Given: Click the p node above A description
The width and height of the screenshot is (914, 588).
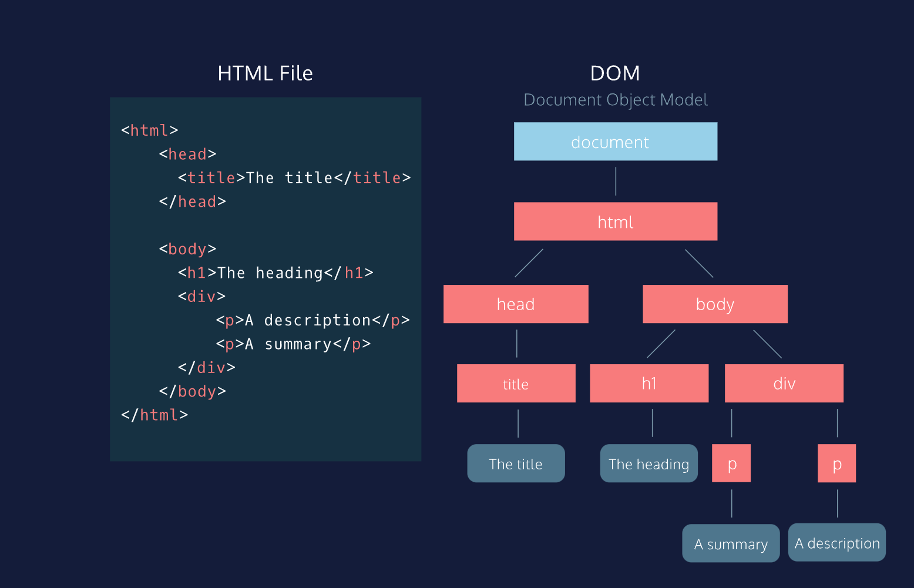Looking at the screenshot, I should pos(836,463).
